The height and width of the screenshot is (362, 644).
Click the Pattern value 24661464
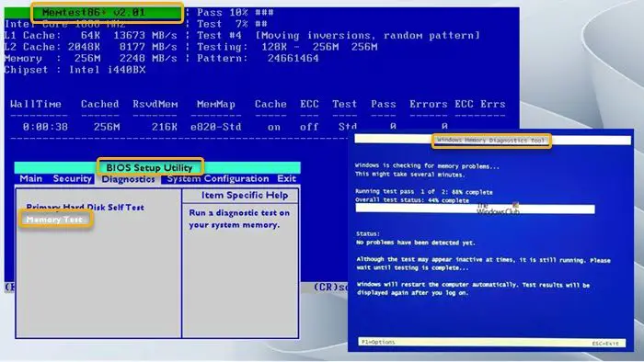(x=293, y=58)
